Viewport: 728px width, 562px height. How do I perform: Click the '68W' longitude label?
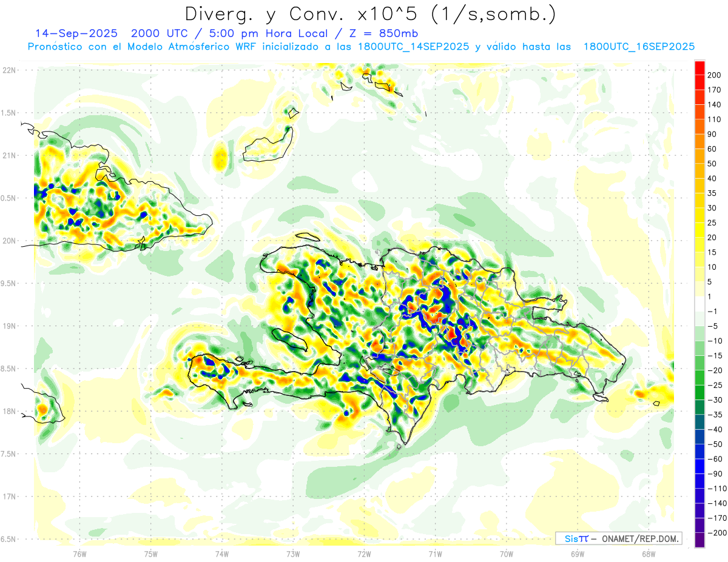pos(648,554)
